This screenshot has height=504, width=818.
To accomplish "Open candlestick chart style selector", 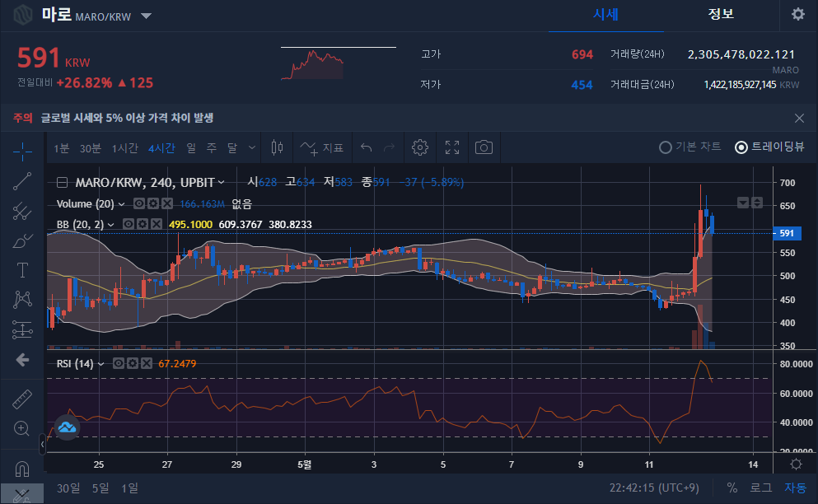I will pyautogui.click(x=277, y=147).
